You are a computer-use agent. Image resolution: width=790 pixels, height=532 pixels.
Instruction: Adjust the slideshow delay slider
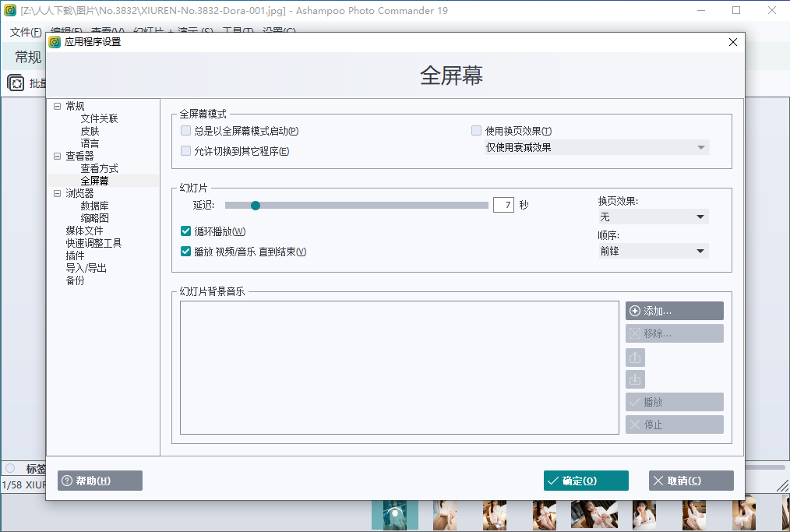(255, 205)
